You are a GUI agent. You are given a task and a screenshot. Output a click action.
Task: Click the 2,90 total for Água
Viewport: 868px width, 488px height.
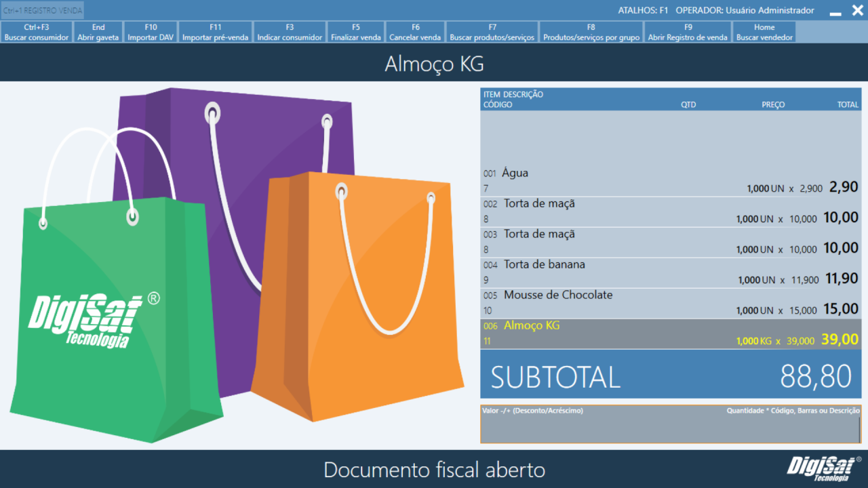coord(844,187)
